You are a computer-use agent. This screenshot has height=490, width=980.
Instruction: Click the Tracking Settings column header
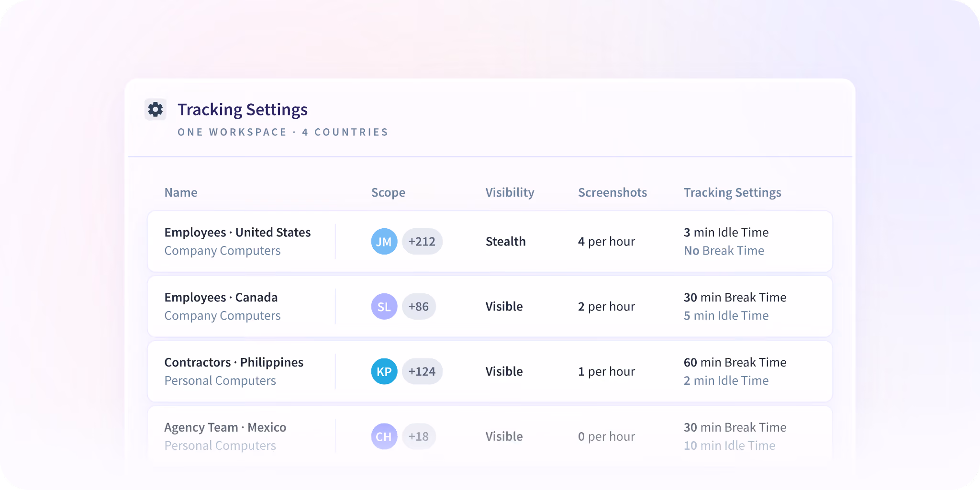[732, 193]
